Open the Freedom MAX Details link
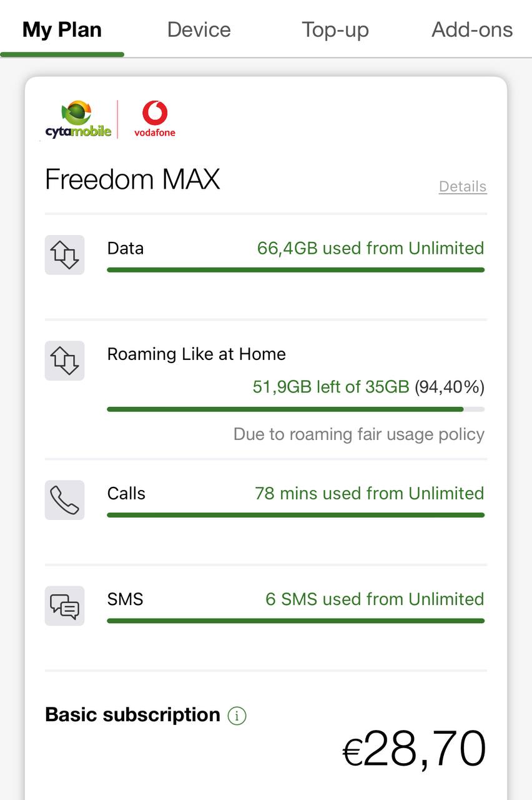532x800 pixels. pos(463,186)
